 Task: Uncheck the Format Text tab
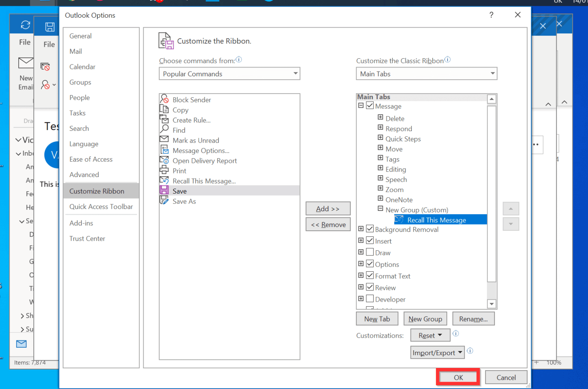tap(370, 275)
